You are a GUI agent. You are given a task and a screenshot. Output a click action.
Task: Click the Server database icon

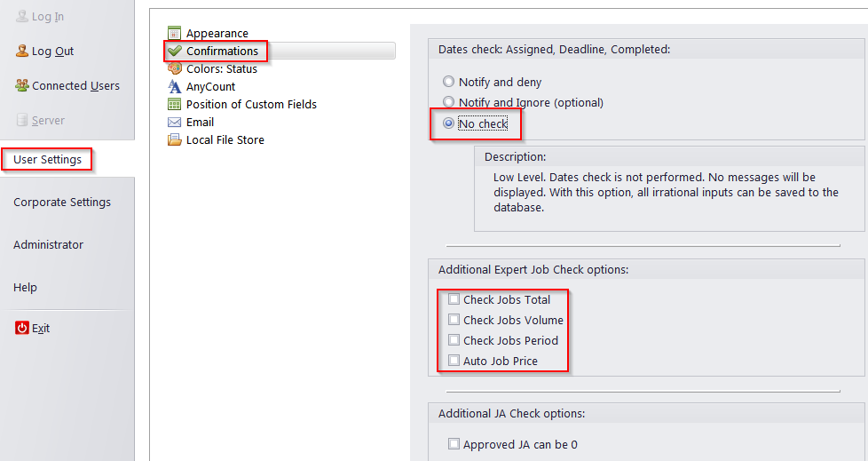[x=21, y=120]
